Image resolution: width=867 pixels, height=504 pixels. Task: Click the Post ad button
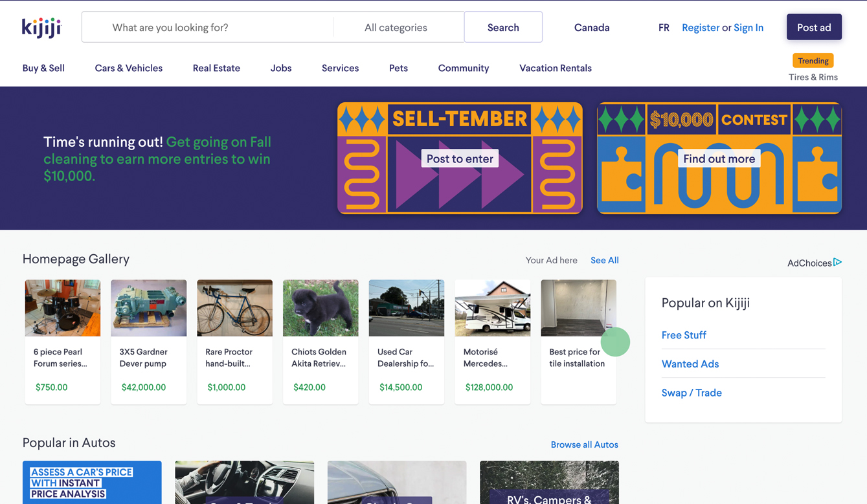(x=813, y=27)
